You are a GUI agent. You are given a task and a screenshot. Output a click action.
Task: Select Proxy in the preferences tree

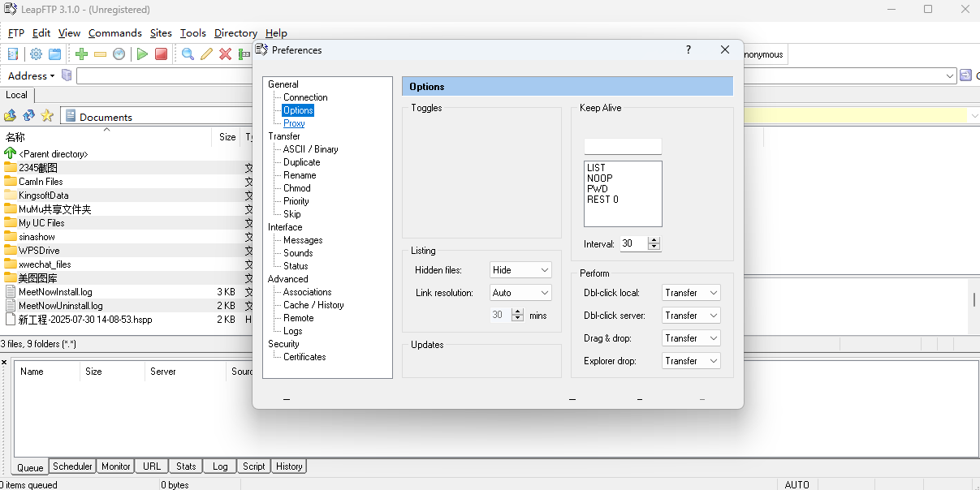[x=294, y=123]
